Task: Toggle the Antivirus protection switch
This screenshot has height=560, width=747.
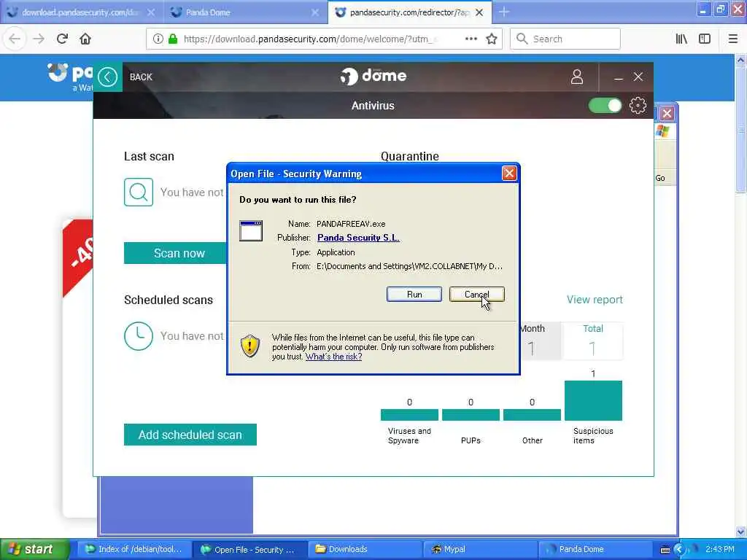Action: tap(605, 105)
